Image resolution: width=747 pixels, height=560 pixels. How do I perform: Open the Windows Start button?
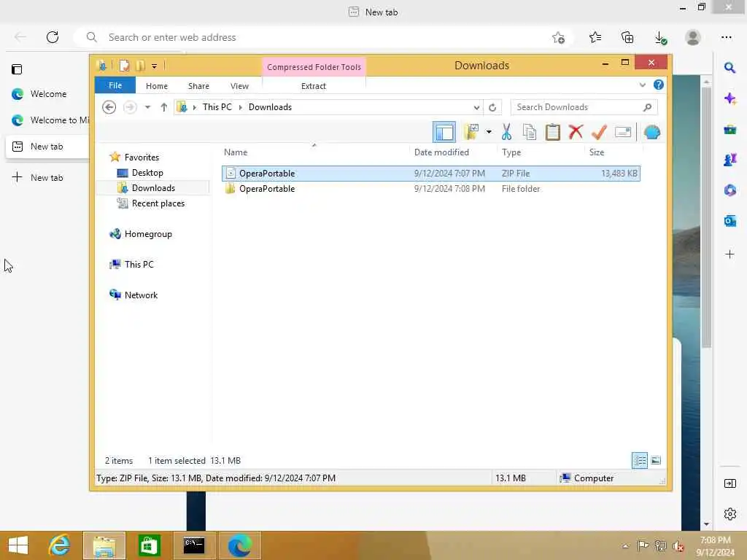click(18, 545)
